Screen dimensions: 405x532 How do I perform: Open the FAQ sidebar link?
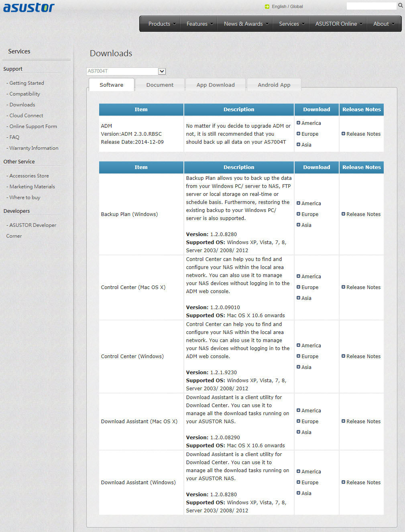coord(14,137)
